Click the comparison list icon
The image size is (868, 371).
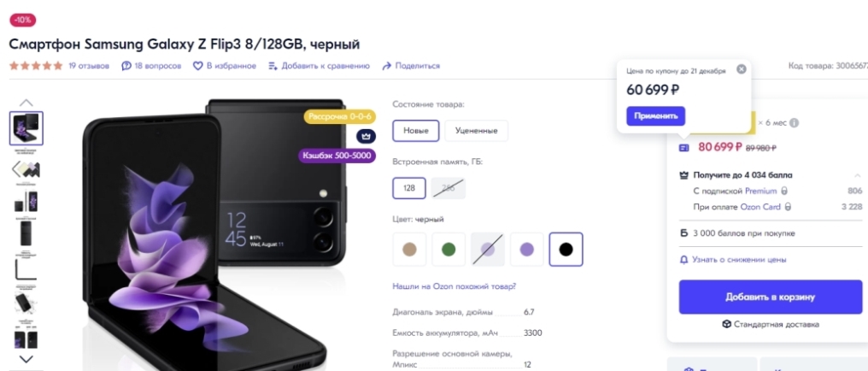(273, 66)
